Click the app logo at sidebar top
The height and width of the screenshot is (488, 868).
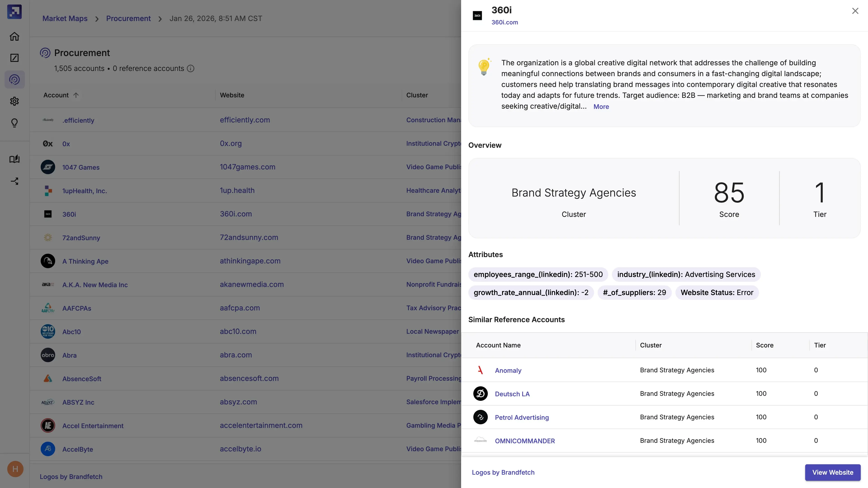14,12
